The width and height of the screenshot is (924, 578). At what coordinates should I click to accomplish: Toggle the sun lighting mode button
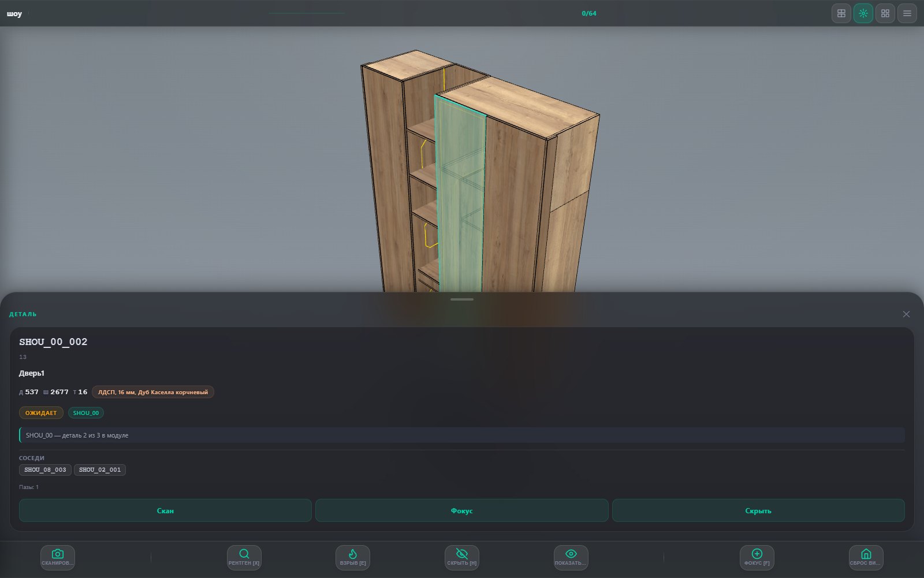pyautogui.click(x=863, y=13)
